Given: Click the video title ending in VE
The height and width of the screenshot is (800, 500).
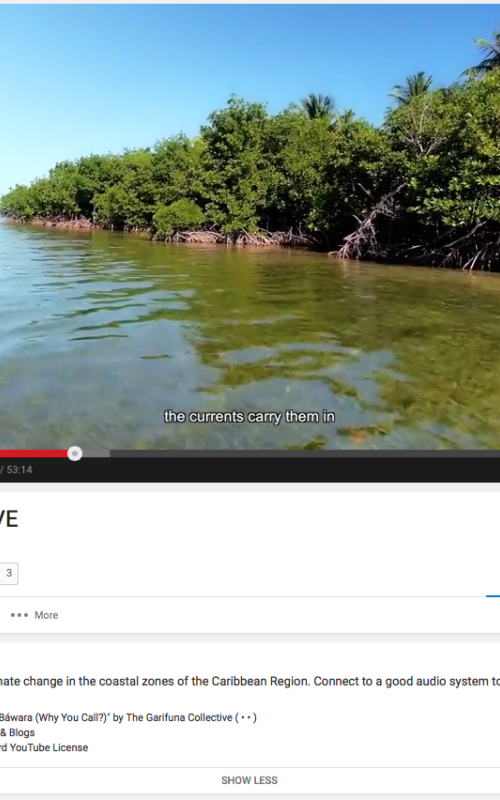Looking at the screenshot, I should (x=9, y=519).
